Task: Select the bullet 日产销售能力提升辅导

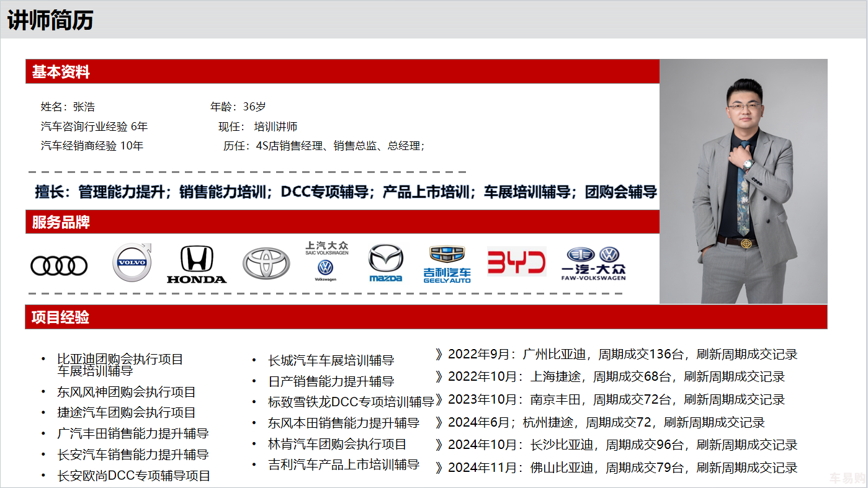Action: [331, 381]
